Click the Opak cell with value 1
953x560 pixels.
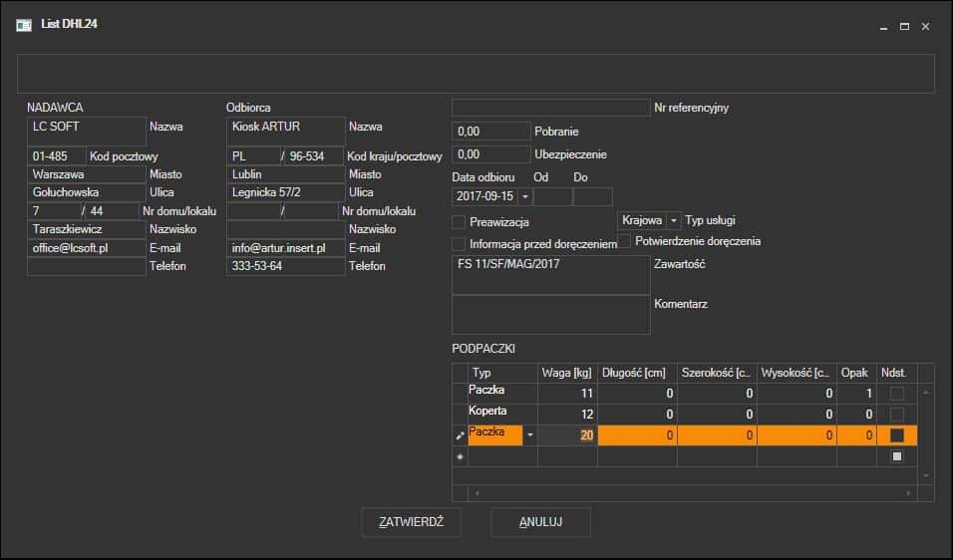856,394
